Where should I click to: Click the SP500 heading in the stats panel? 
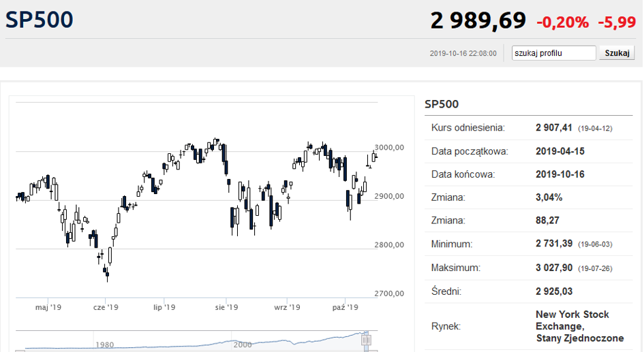pyautogui.click(x=442, y=104)
